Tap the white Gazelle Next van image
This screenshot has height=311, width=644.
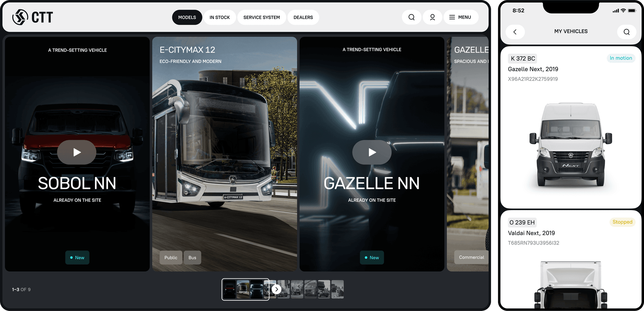click(571, 144)
